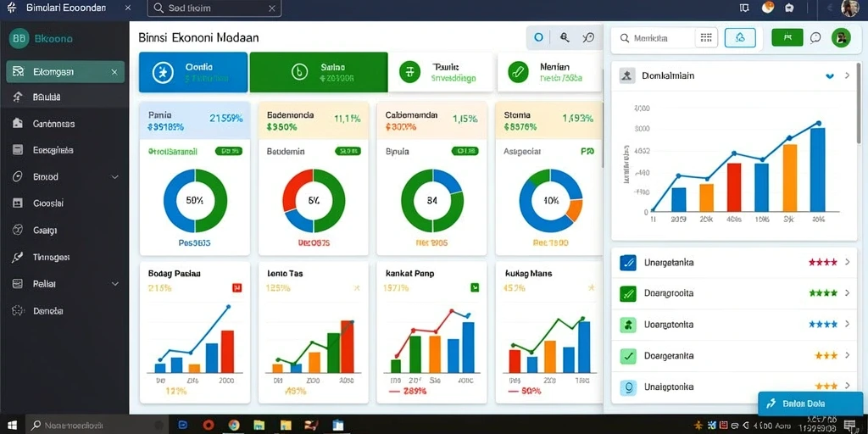Switch to the green Sarina tab

coord(319,72)
